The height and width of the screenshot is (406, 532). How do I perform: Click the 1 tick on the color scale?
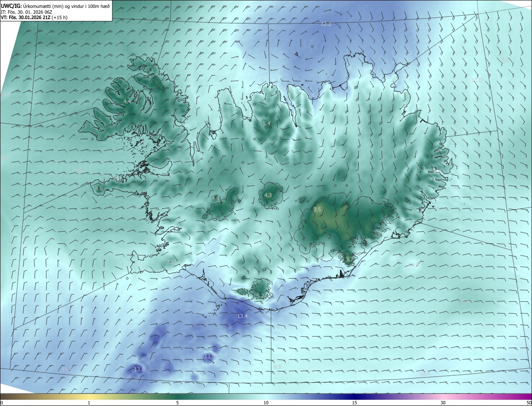click(x=89, y=403)
